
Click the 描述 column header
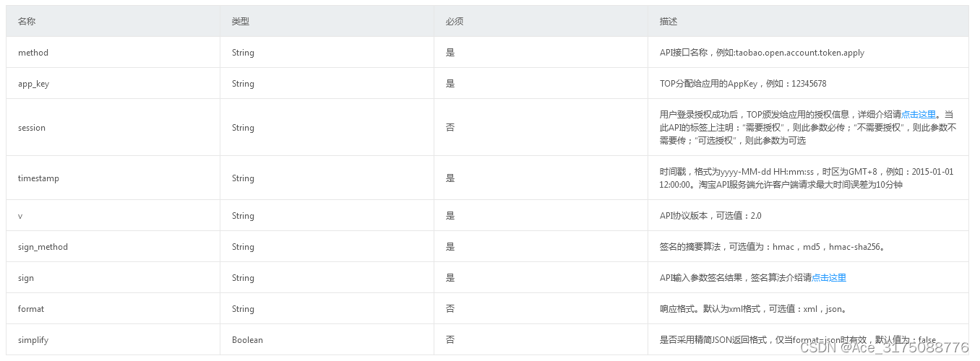(x=669, y=22)
